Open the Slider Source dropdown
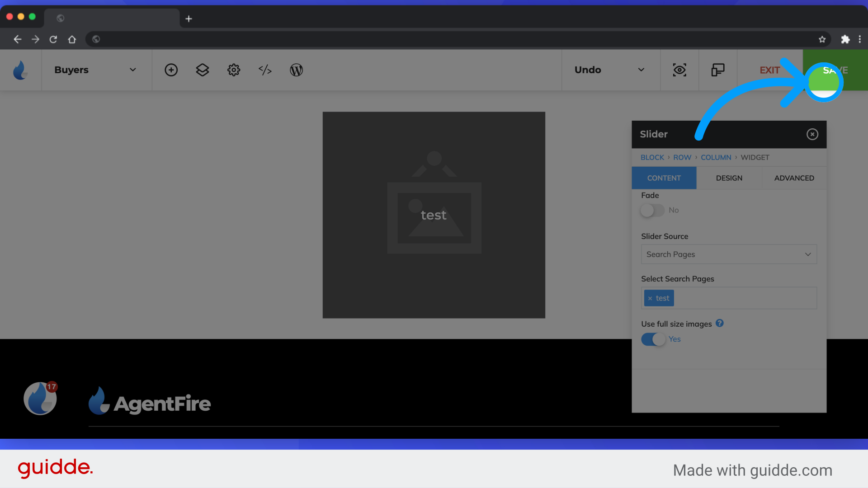 (x=729, y=254)
